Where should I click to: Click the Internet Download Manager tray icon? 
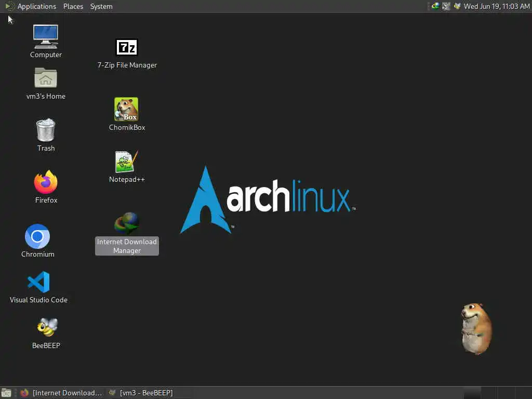tap(435, 6)
